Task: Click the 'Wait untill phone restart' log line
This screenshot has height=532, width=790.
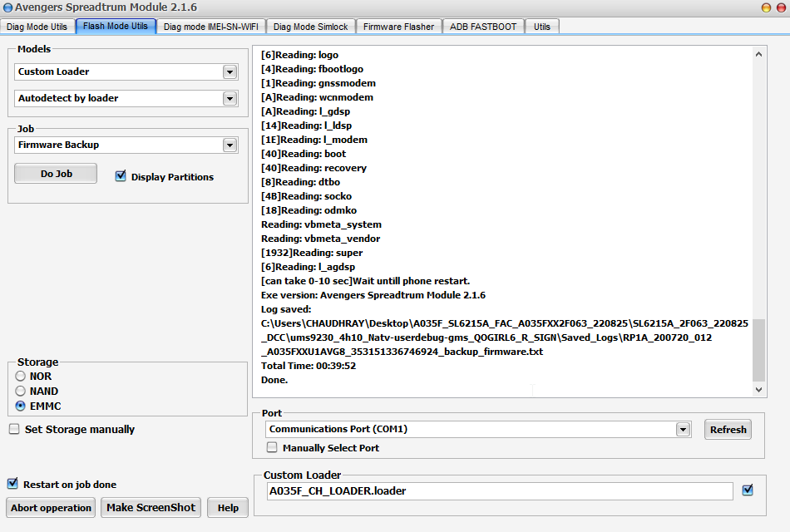Action: pyautogui.click(x=365, y=281)
